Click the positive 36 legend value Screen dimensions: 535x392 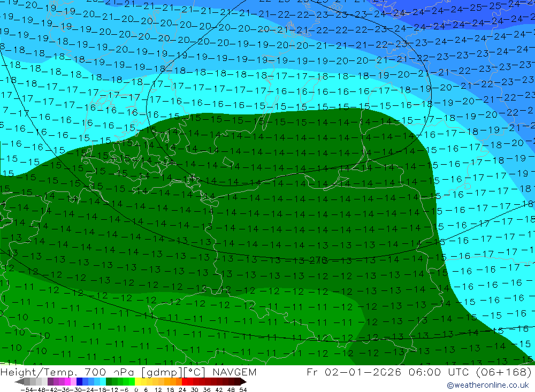click(x=207, y=390)
